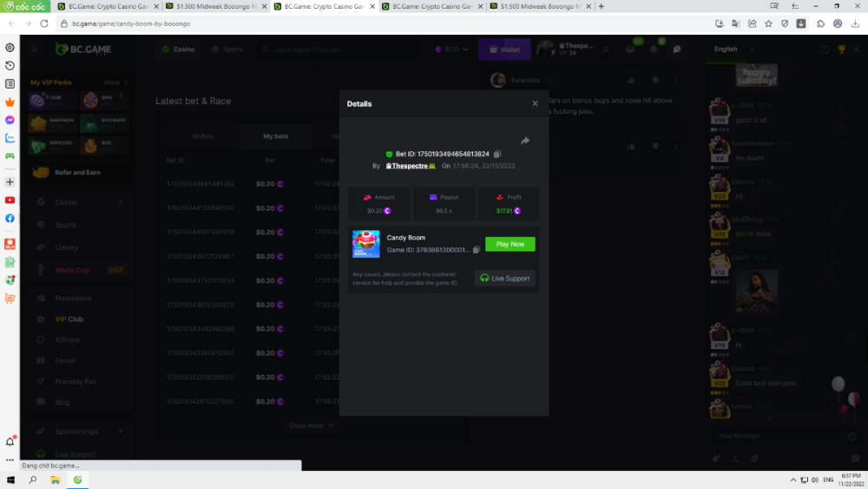The width and height of the screenshot is (868, 489).
Task: Open Facebook shortcut in browser sidebar
Action: pos(10,218)
